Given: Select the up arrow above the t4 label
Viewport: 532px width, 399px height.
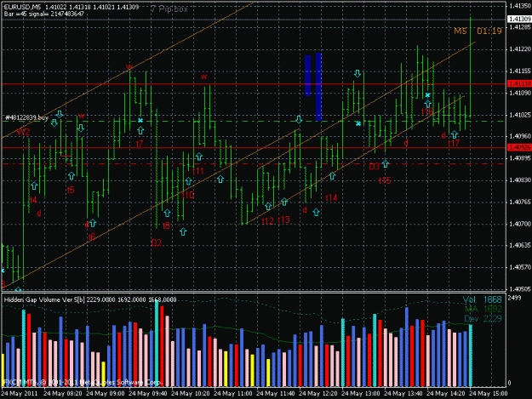Looking at the screenshot, I should pyautogui.click(x=34, y=185).
